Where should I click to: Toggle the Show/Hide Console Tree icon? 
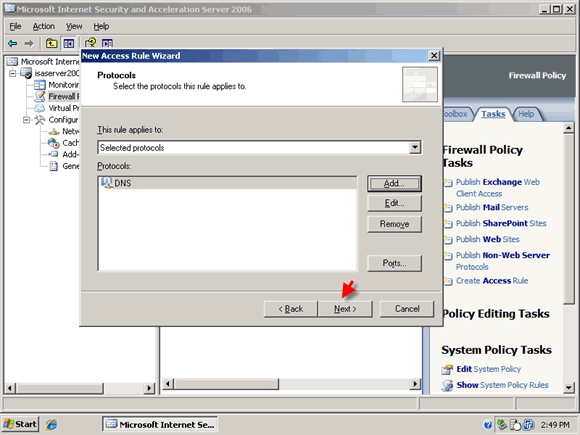point(68,44)
